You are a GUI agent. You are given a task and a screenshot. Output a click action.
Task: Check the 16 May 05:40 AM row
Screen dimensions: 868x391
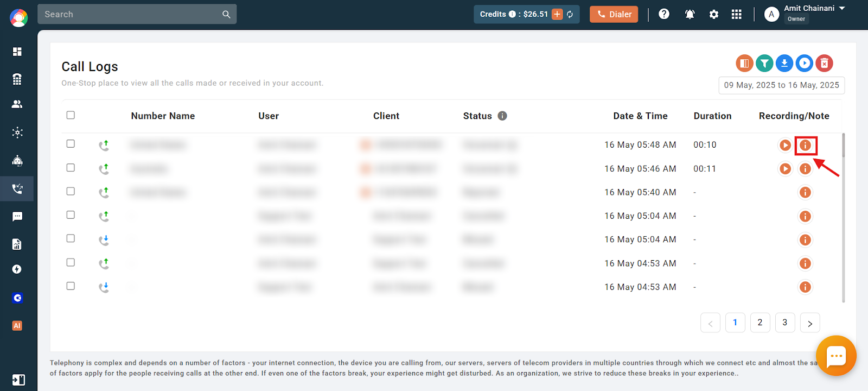coord(71,191)
